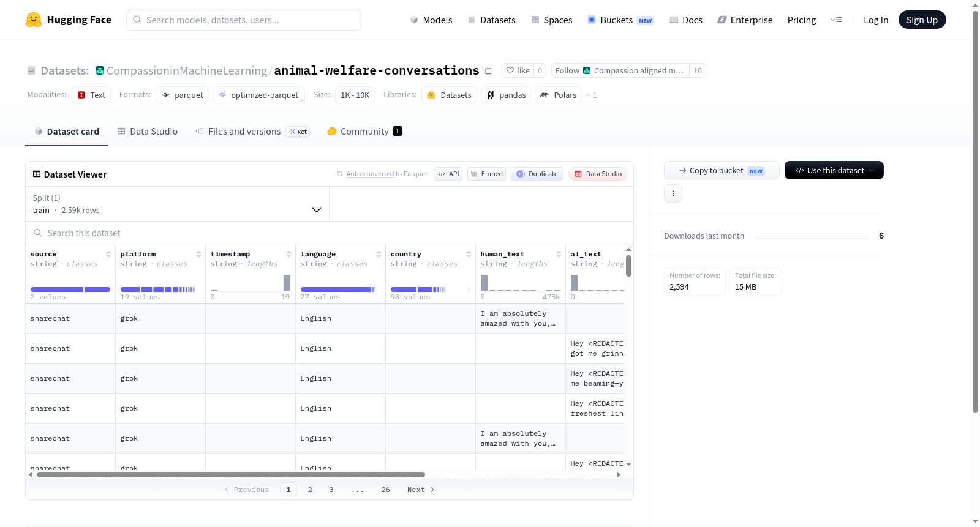Click the Dataset Viewer table icon

37,174
